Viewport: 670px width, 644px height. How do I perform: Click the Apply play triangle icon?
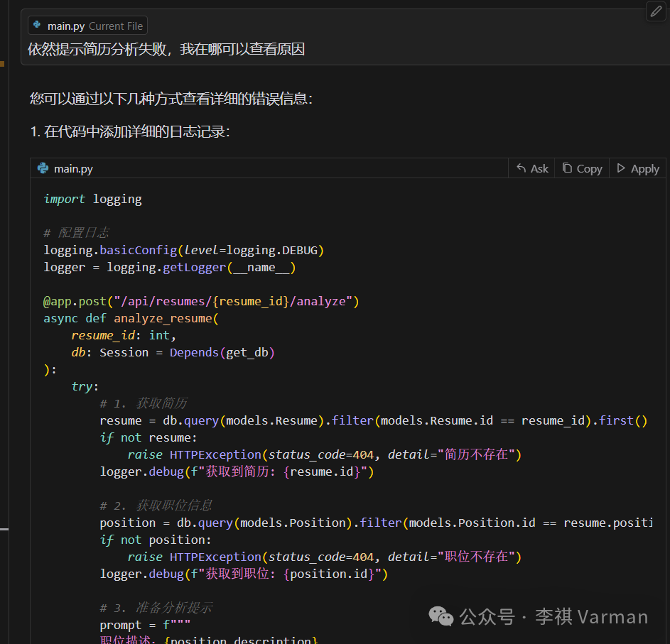(621, 168)
